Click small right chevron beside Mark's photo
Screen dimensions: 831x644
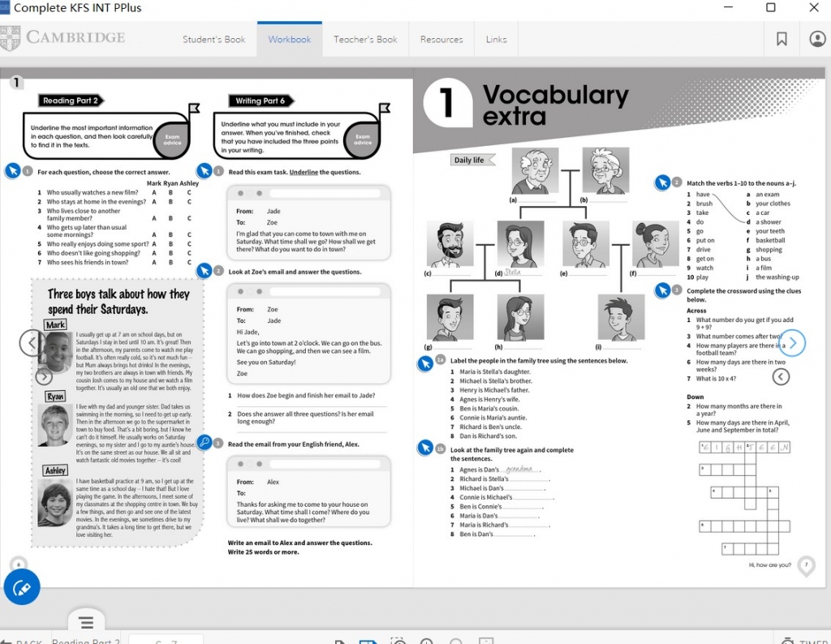click(44, 376)
